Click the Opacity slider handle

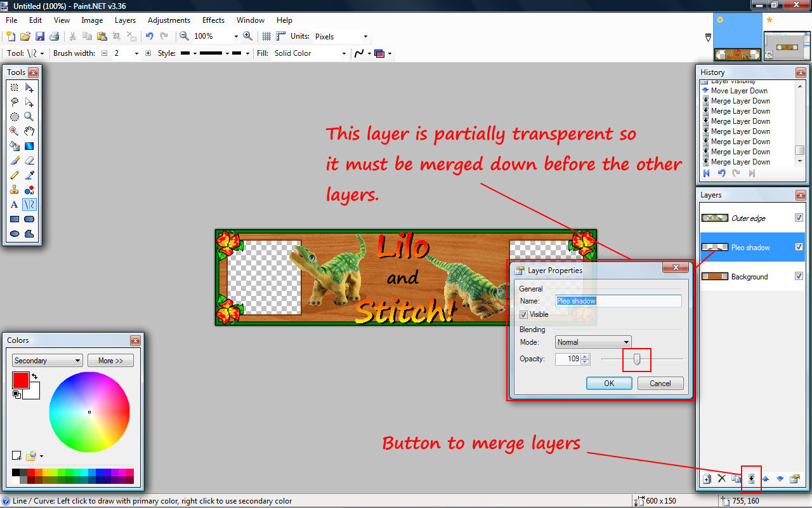(x=637, y=359)
